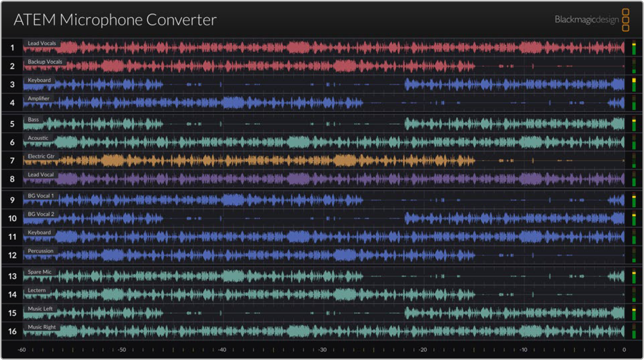This screenshot has width=644, height=360.
Task: Select the Keyboard label on channel 3
Action: coord(39,80)
